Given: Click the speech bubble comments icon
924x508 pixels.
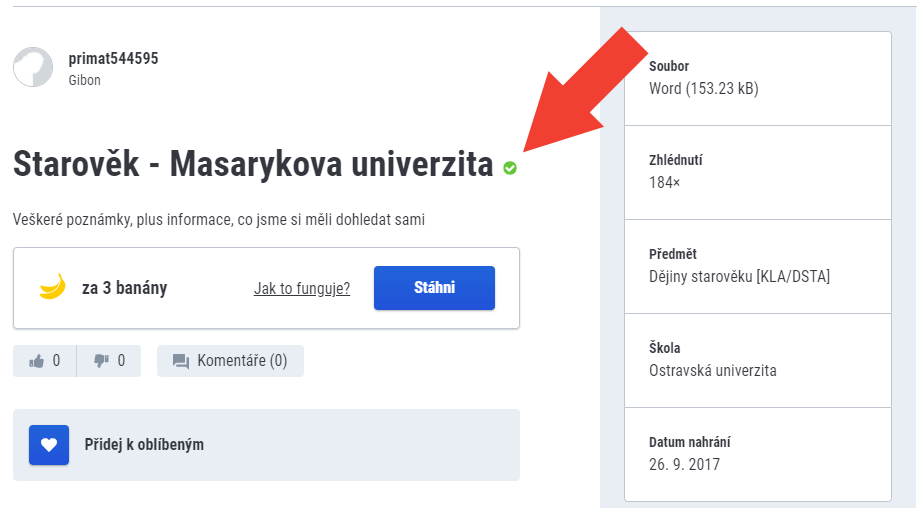Looking at the screenshot, I should (x=180, y=361).
